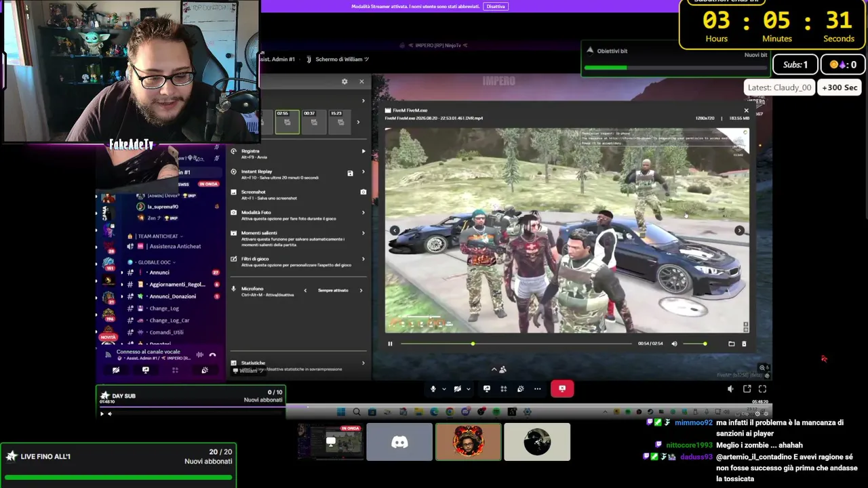The width and height of the screenshot is (868, 488).
Task: Select the 00:37 clip thumbnail
Action: pyautogui.click(x=313, y=121)
